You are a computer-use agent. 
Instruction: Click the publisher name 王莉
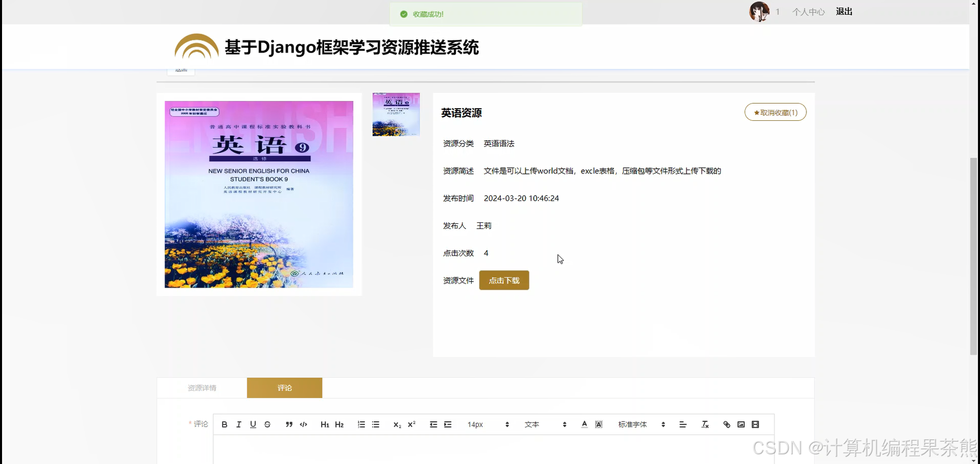point(484,226)
